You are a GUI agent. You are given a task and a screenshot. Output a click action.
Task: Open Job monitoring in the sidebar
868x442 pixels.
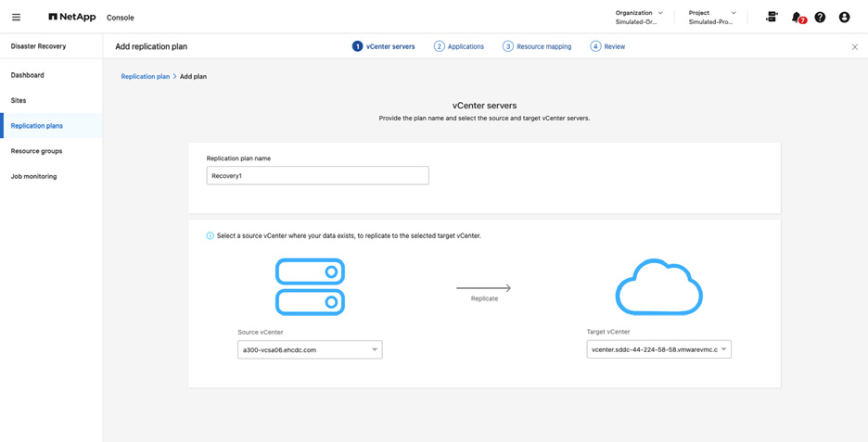(33, 176)
